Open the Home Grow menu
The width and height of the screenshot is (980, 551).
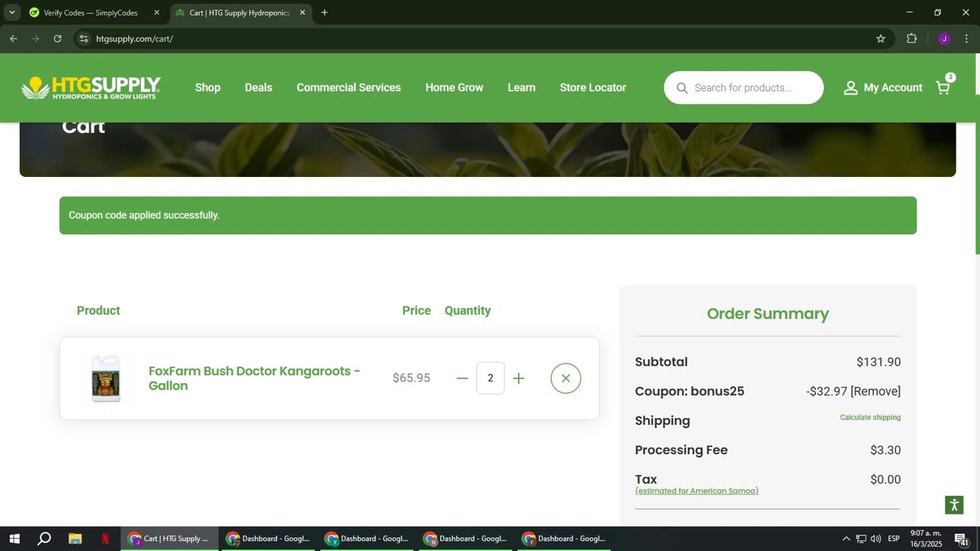(455, 87)
